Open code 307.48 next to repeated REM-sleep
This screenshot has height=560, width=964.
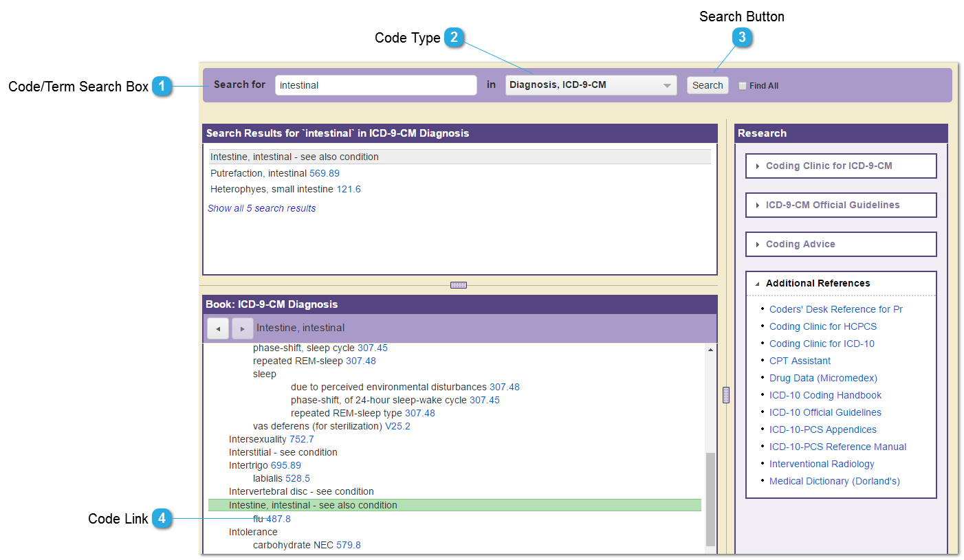(361, 361)
